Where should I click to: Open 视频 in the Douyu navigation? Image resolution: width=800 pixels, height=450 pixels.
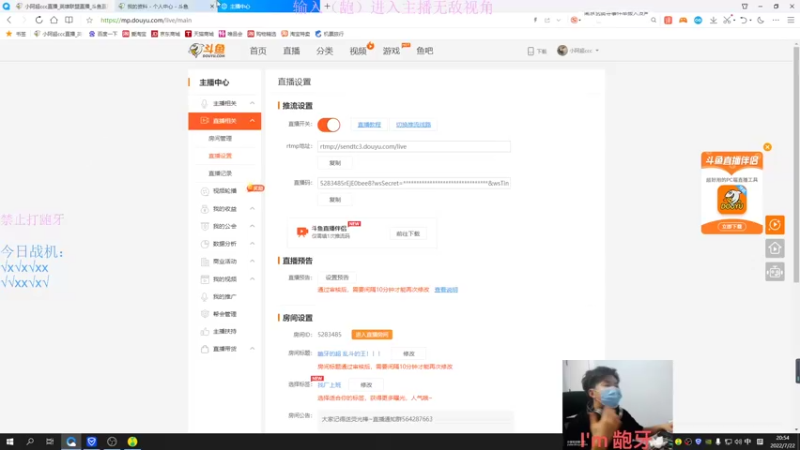pyautogui.click(x=358, y=51)
